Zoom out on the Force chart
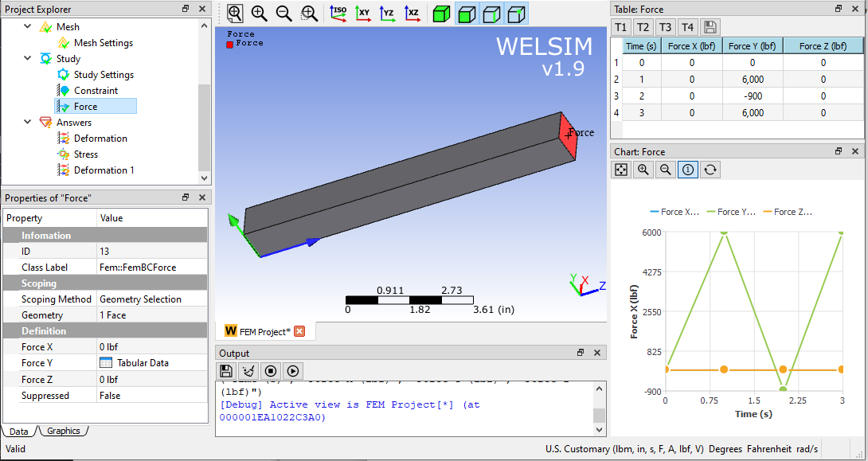The image size is (868, 461). point(666,170)
